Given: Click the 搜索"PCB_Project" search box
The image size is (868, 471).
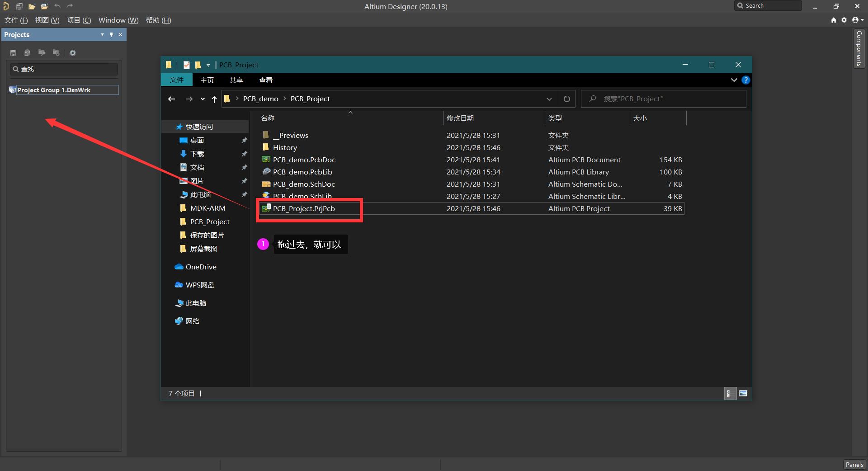Looking at the screenshot, I should point(664,99).
